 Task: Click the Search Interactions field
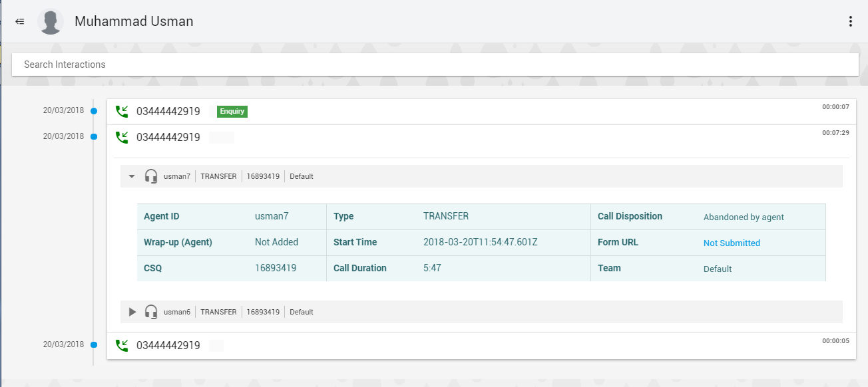[x=435, y=64]
